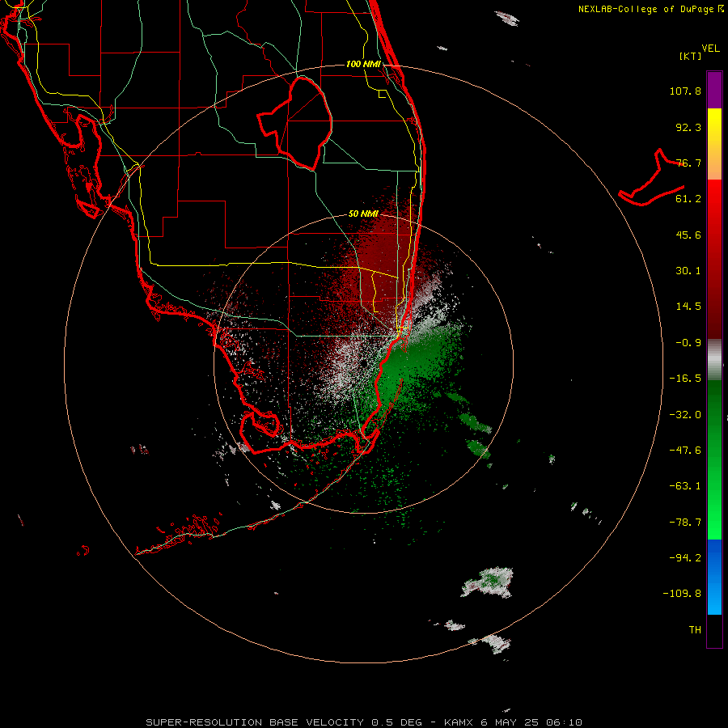Select the 14.5 velocity scale value
This screenshot has width=728, height=728.
(688, 307)
